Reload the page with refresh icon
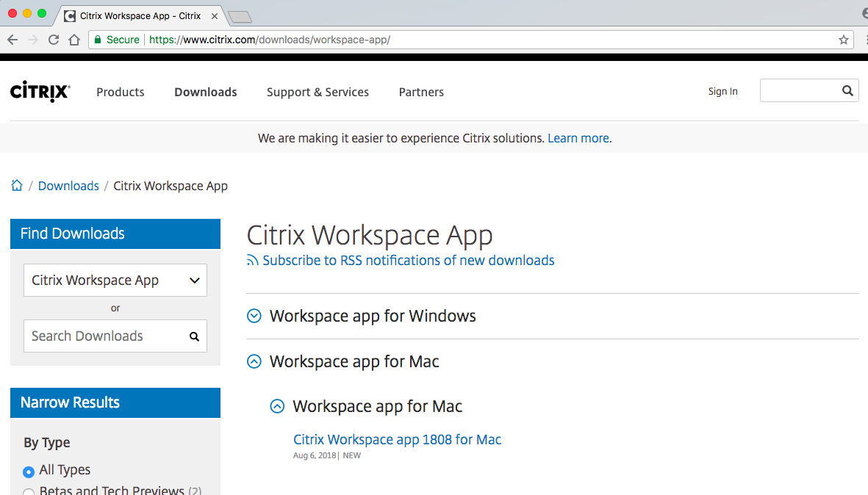This screenshot has height=495, width=868. [x=54, y=40]
